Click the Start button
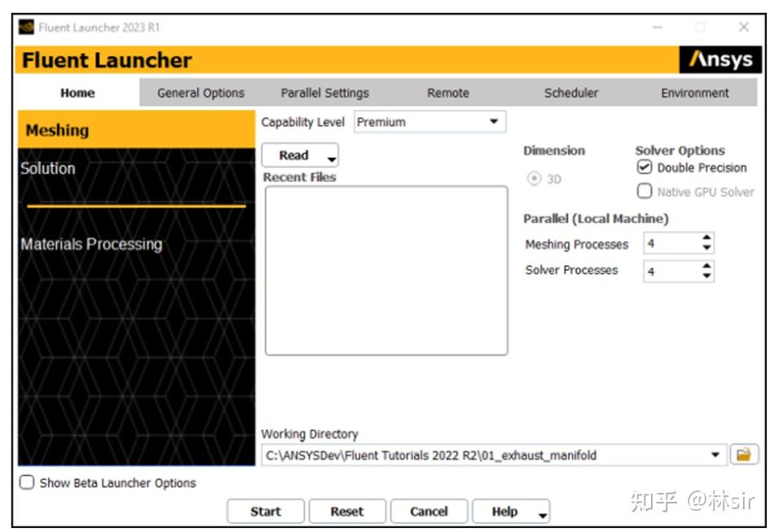774x532 pixels. 266,512
